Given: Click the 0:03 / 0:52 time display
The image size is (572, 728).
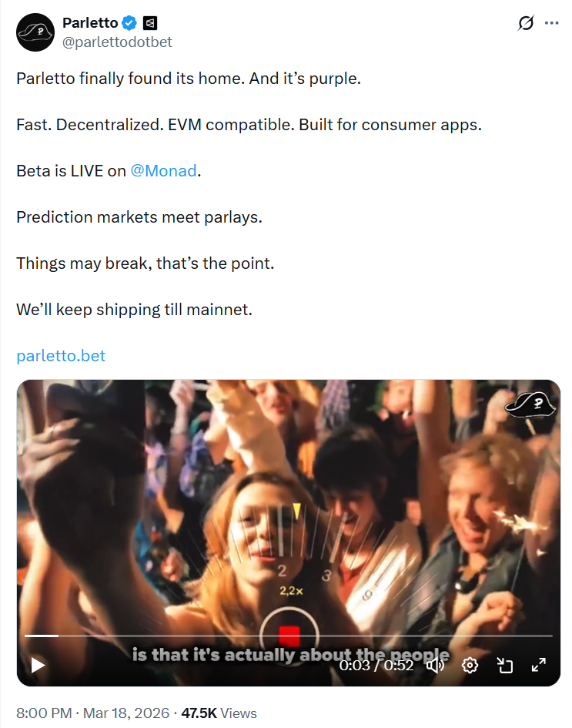Looking at the screenshot, I should click(376, 666).
